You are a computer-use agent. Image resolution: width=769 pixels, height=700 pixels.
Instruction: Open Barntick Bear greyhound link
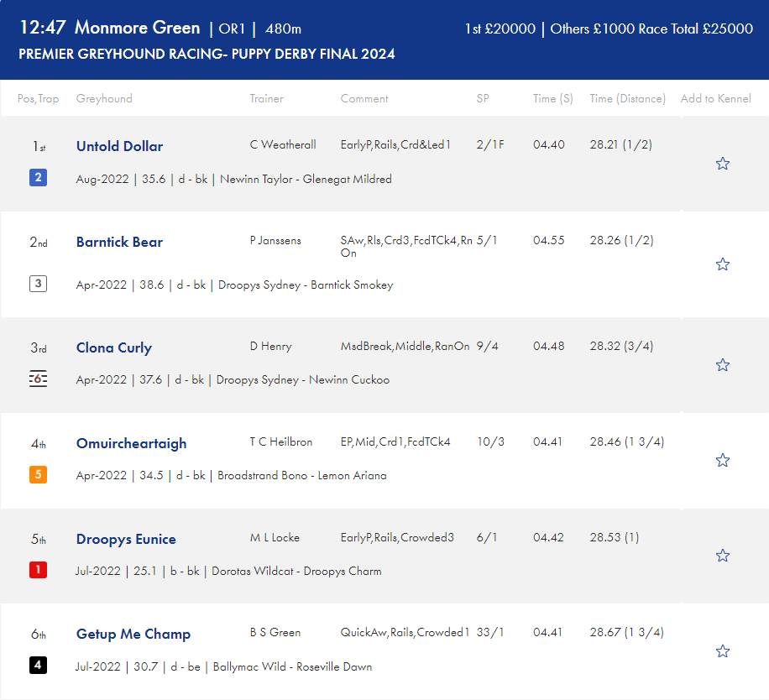tap(120, 243)
